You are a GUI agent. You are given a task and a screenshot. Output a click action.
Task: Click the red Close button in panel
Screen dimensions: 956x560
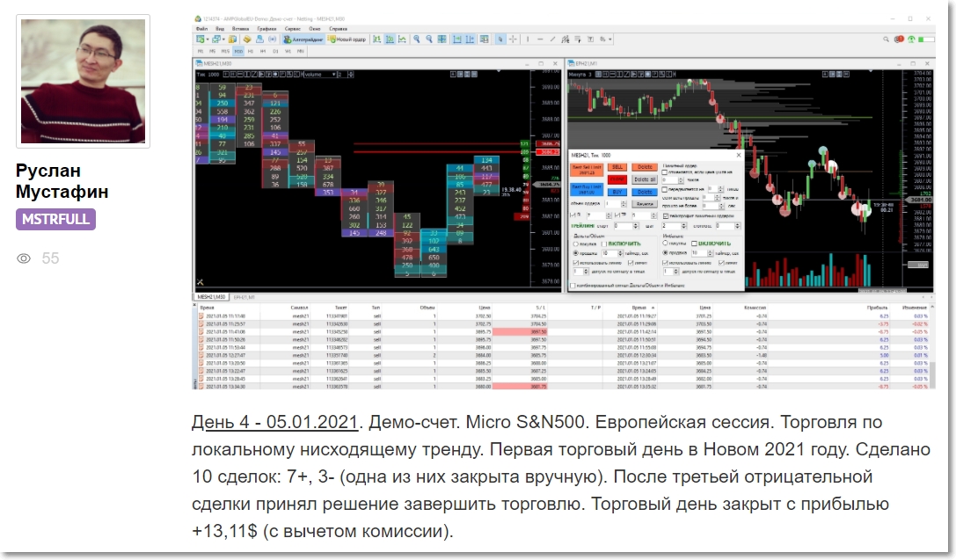click(x=617, y=179)
